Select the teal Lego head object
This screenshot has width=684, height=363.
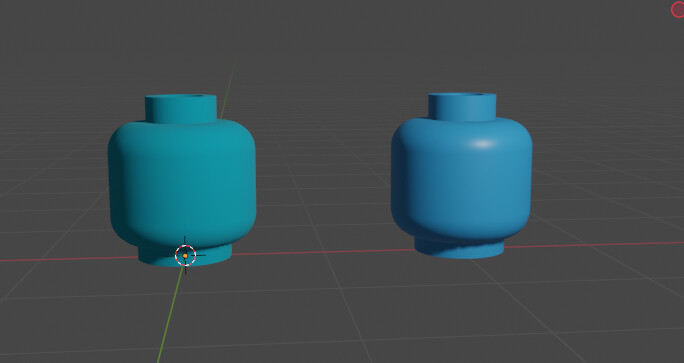click(x=182, y=179)
